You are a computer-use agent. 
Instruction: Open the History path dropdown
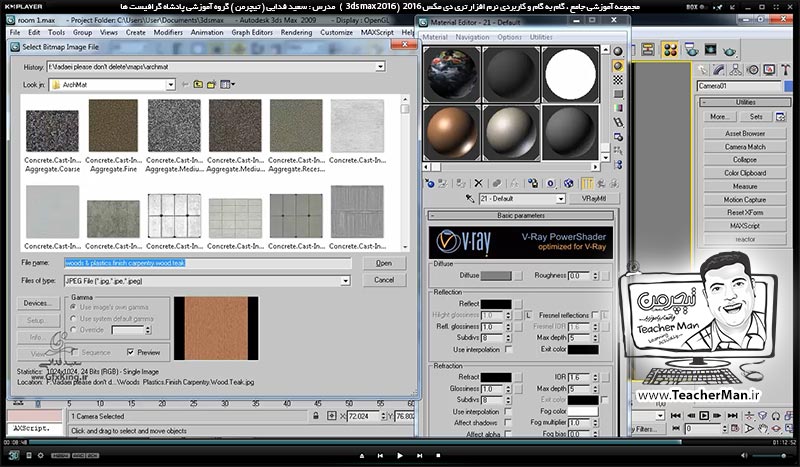(x=380, y=67)
